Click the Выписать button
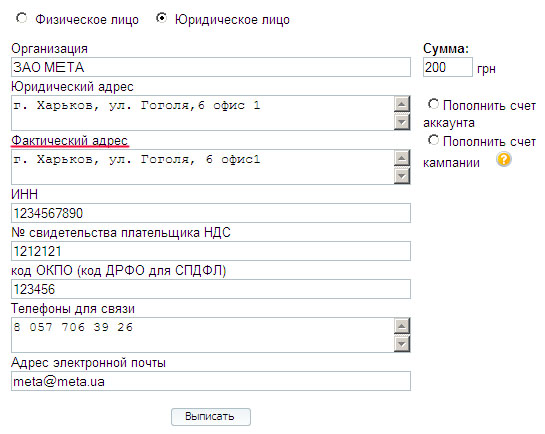The width and height of the screenshot is (545, 434). point(211,417)
